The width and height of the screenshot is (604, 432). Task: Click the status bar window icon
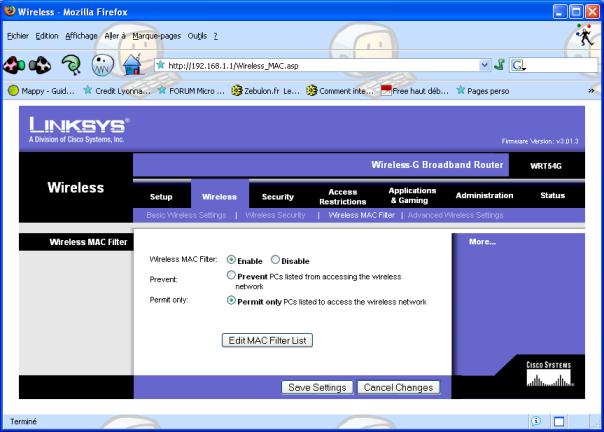559,421
